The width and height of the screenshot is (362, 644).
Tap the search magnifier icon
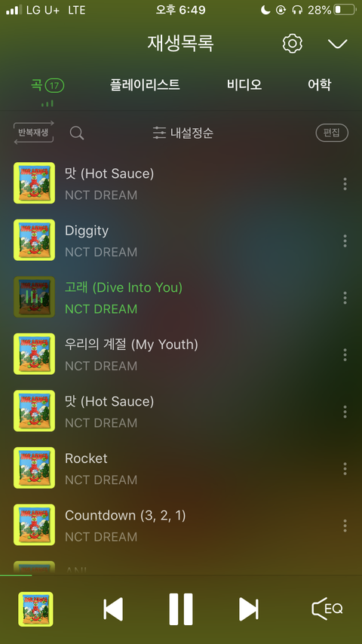pyautogui.click(x=77, y=133)
